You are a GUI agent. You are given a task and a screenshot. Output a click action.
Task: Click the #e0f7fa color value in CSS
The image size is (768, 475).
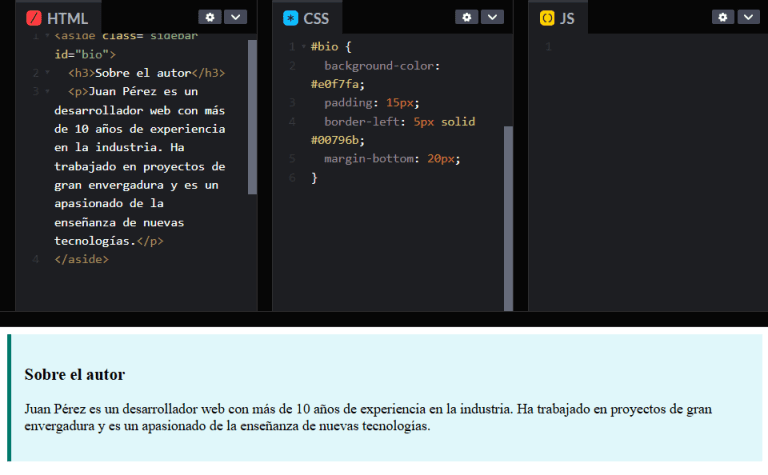pyautogui.click(x=337, y=84)
